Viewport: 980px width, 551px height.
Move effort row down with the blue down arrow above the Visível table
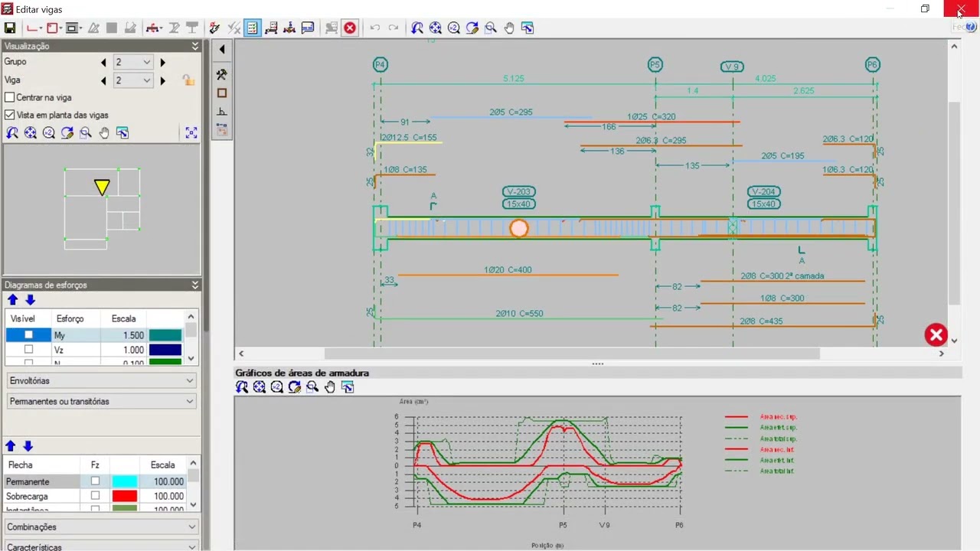30,300
